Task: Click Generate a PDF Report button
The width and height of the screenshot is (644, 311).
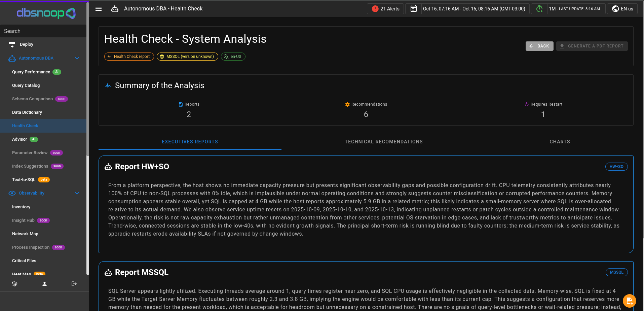Action: coord(592,46)
